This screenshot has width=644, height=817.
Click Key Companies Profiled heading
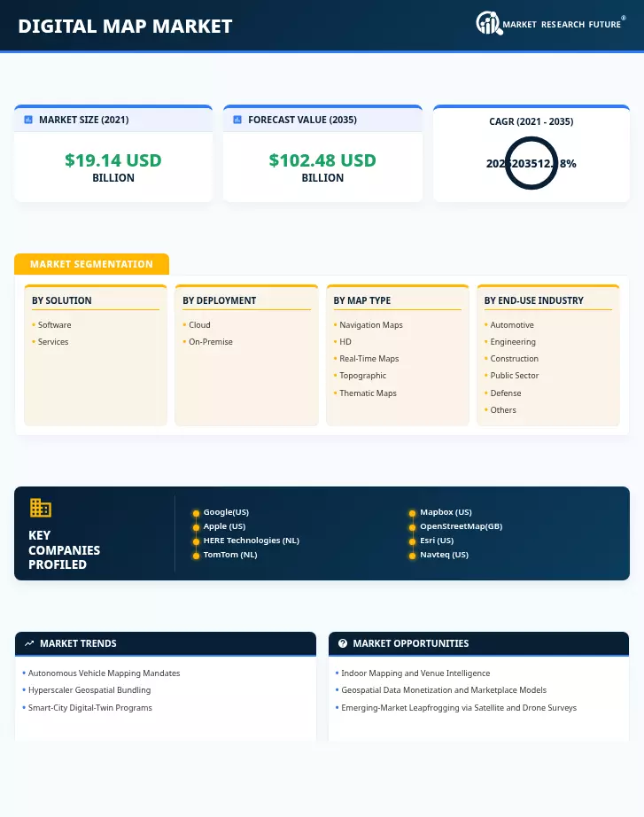(64, 549)
